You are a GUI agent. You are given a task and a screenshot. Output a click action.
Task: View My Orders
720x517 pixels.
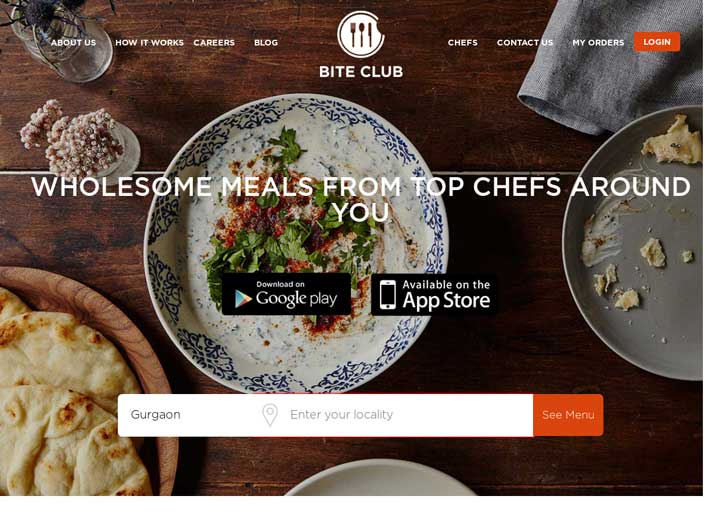click(598, 43)
